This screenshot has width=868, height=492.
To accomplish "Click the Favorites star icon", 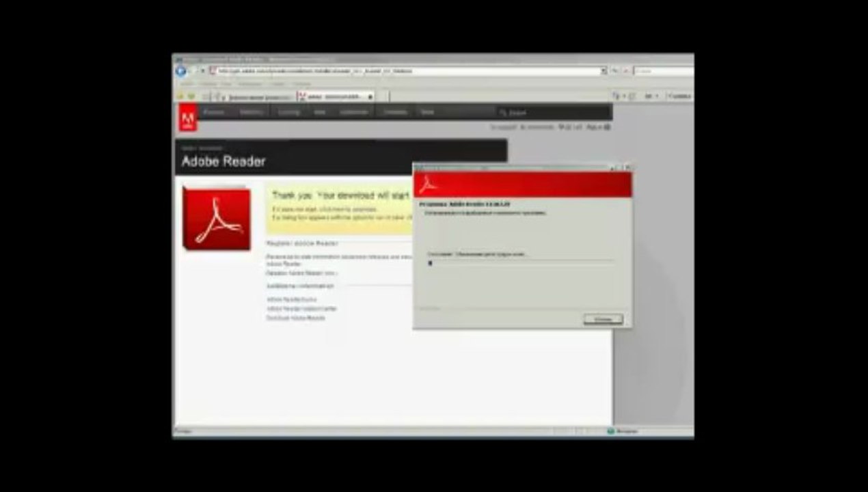I will 180,96.
